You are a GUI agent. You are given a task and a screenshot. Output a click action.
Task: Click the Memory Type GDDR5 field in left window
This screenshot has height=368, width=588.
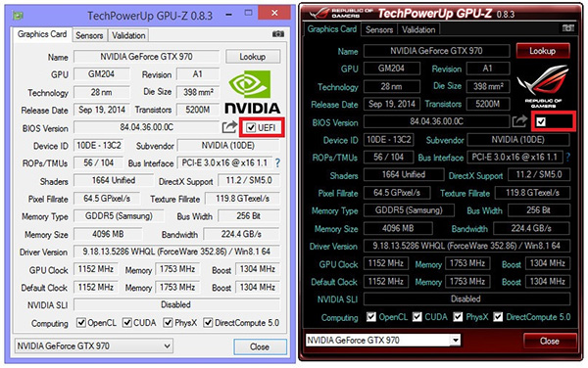pyautogui.click(x=119, y=216)
